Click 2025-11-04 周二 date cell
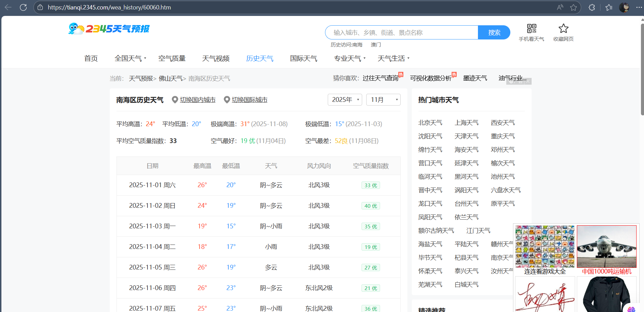This screenshot has width=644, height=312. click(x=152, y=247)
